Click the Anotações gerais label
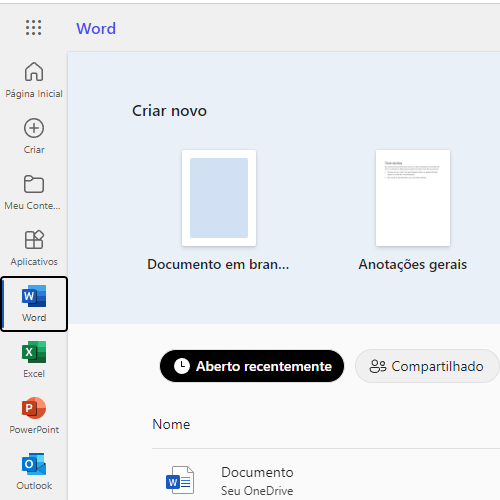The width and height of the screenshot is (500, 500). point(413,265)
